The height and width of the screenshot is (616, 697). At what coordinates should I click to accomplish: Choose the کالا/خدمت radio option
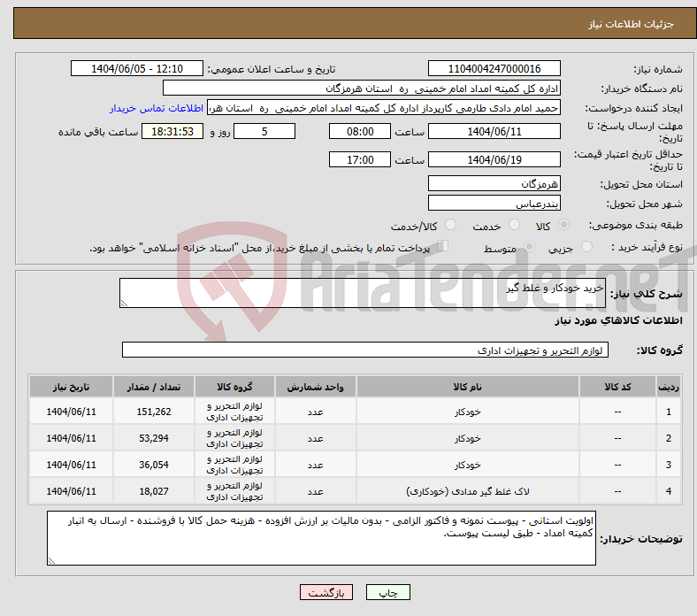[x=450, y=226]
